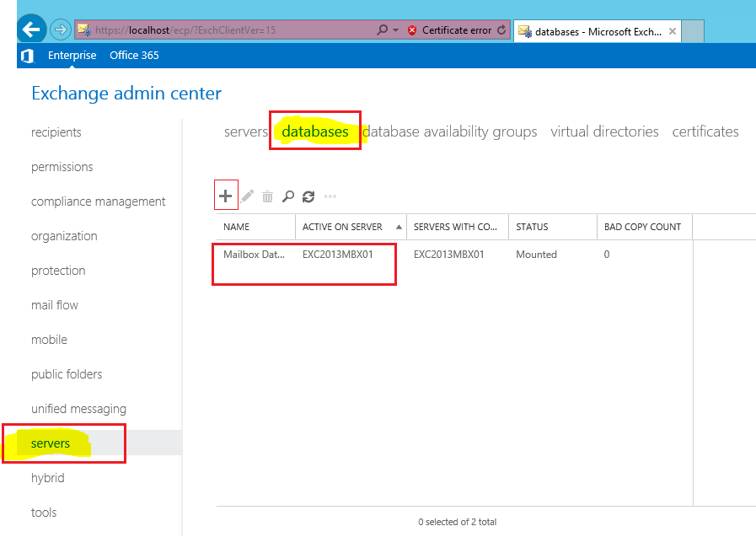
Task: Click the browser refresh icon
Action: point(501,30)
